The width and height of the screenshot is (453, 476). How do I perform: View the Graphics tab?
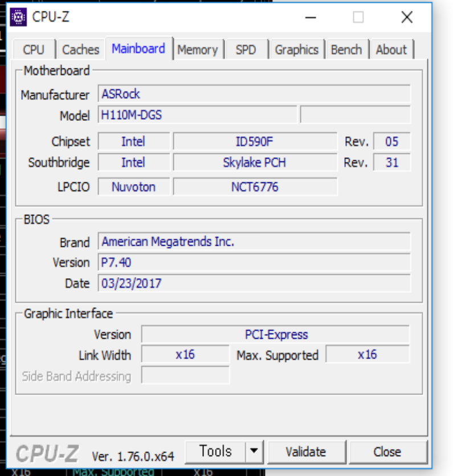[297, 50]
